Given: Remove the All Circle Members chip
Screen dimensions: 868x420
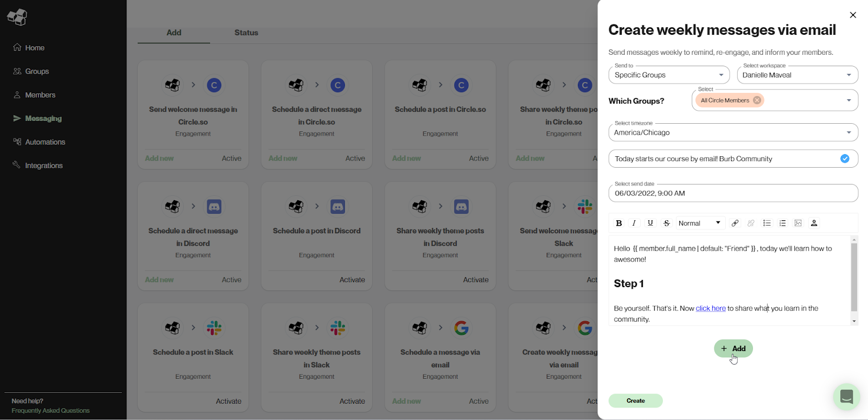Looking at the screenshot, I should click(x=757, y=100).
